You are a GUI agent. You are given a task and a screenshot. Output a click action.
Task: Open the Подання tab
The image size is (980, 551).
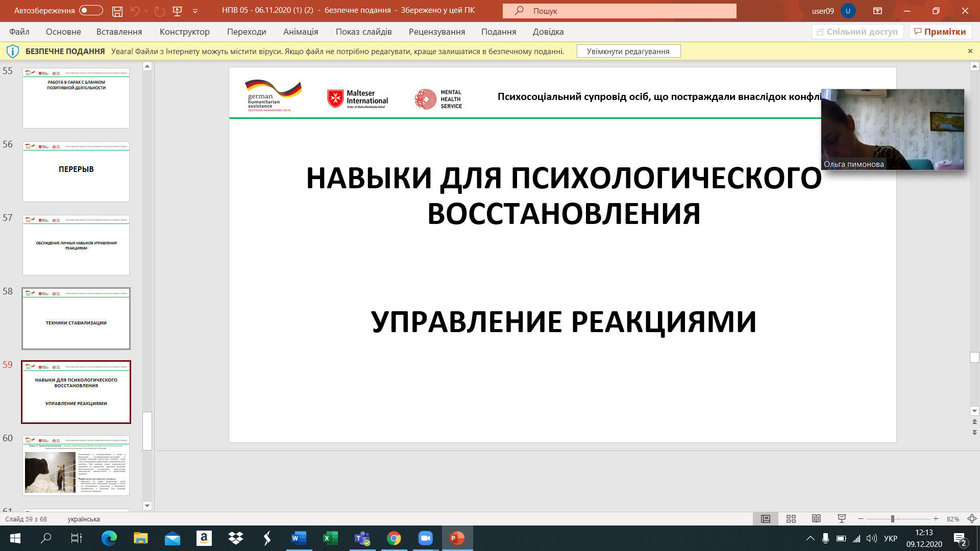coord(498,32)
